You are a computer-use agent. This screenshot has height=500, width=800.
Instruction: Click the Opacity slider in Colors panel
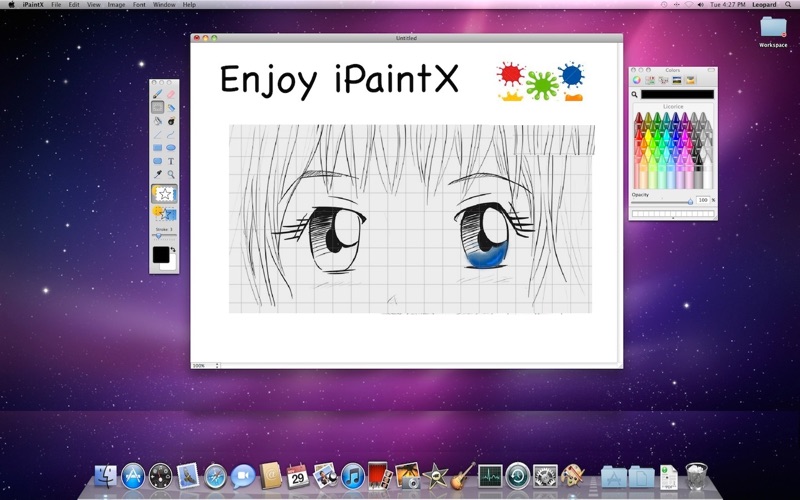(661, 201)
